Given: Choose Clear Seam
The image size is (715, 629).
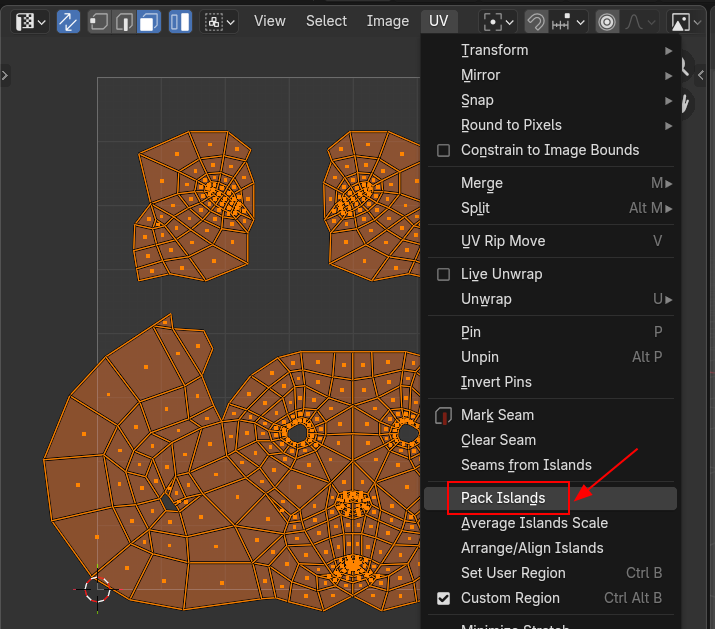Looking at the screenshot, I should 550,441.
